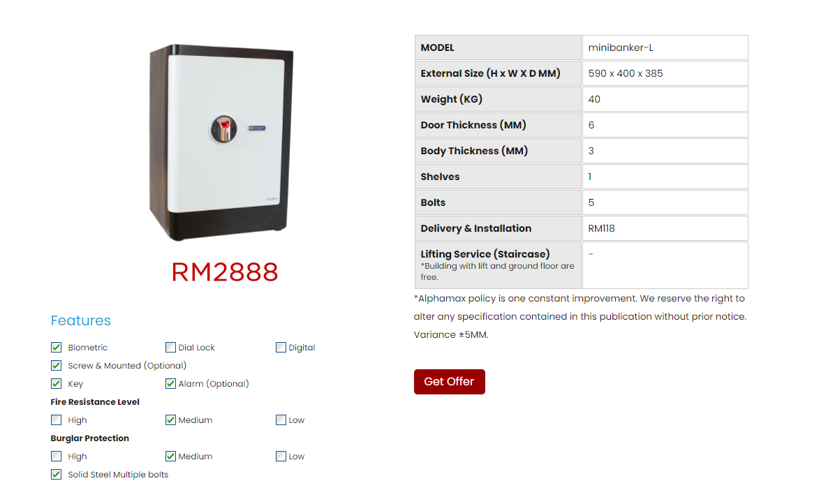Click the minibanker-L safe product image
This screenshot has width=826, height=504.
click(221, 142)
